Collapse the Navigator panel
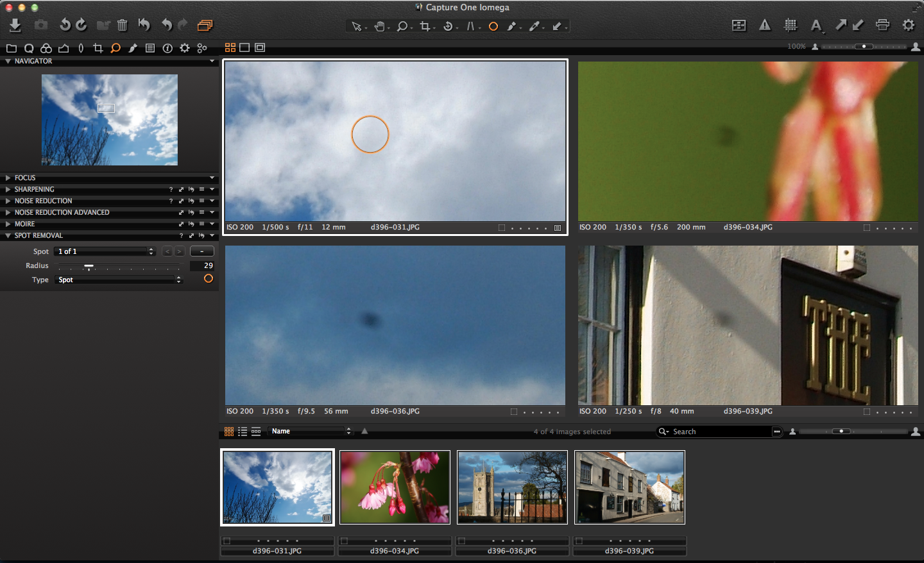This screenshot has height=563, width=924. point(8,61)
